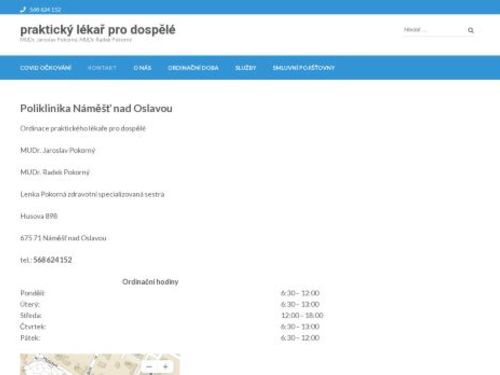Click the Ordinační hodiny heading

150,282
